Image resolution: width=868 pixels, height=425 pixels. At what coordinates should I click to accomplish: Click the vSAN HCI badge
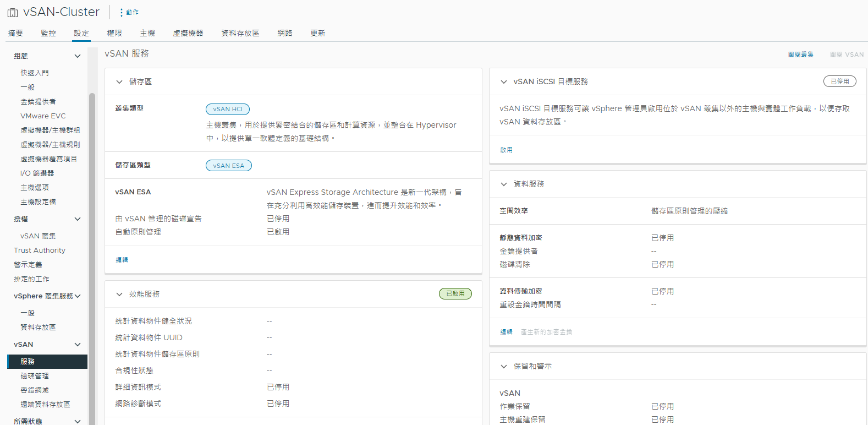coord(228,109)
